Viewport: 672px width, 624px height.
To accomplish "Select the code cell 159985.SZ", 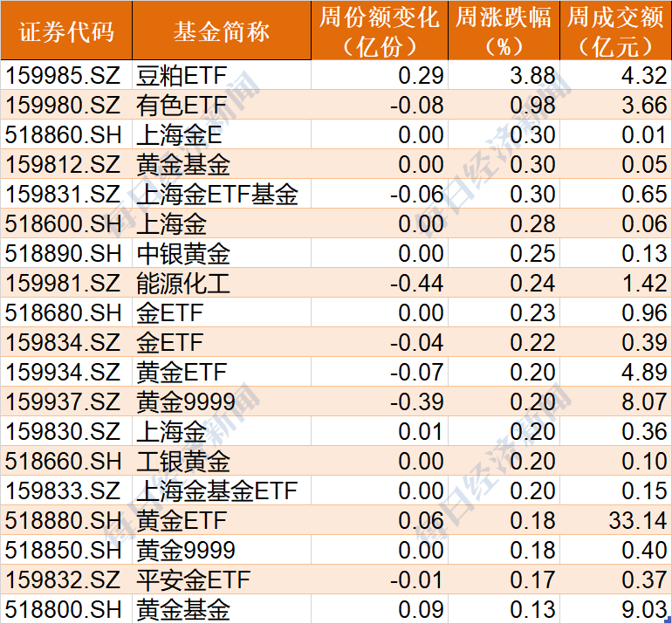I will pyautogui.click(x=66, y=75).
